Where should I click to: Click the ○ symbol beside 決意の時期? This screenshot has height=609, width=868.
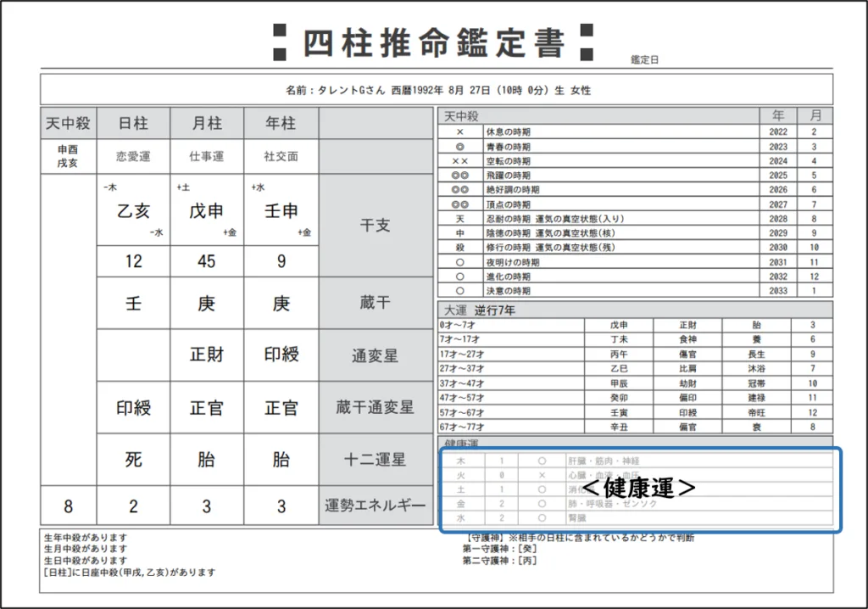click(x=459, y=291)
